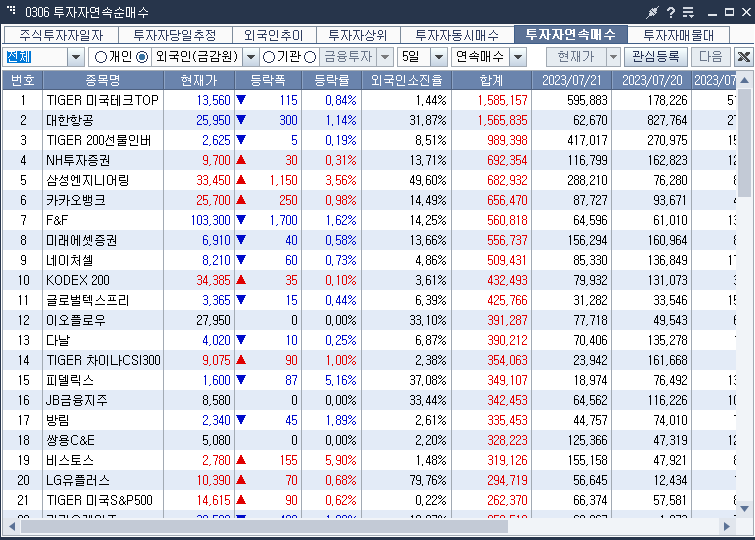Select the 다날 stock name
The image size is (755, 540).
(x=58, y=340)
